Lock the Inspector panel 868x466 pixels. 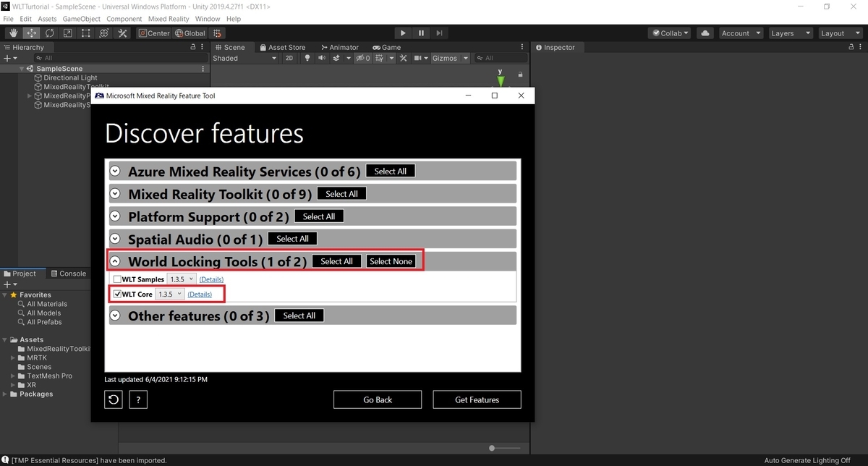point(851,47)
